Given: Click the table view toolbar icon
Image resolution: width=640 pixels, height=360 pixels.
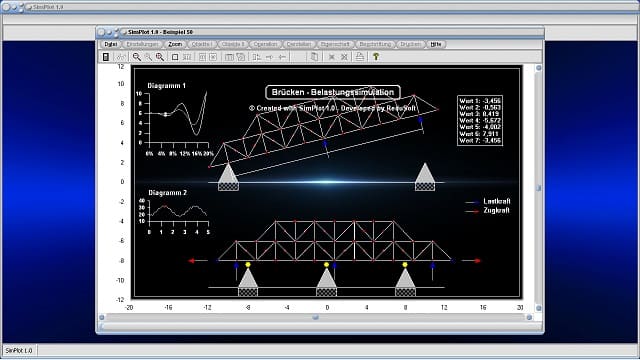Looking at the screenshot, I should [x=229, y=57].
